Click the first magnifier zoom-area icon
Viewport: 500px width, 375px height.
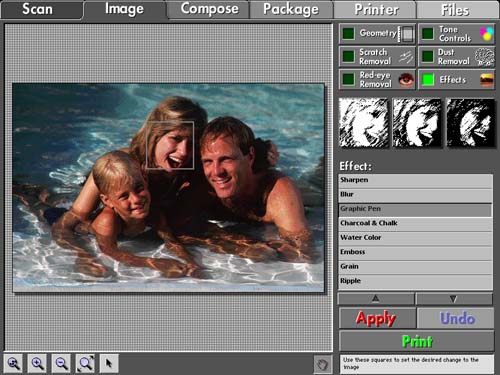[x=13, y=363]
